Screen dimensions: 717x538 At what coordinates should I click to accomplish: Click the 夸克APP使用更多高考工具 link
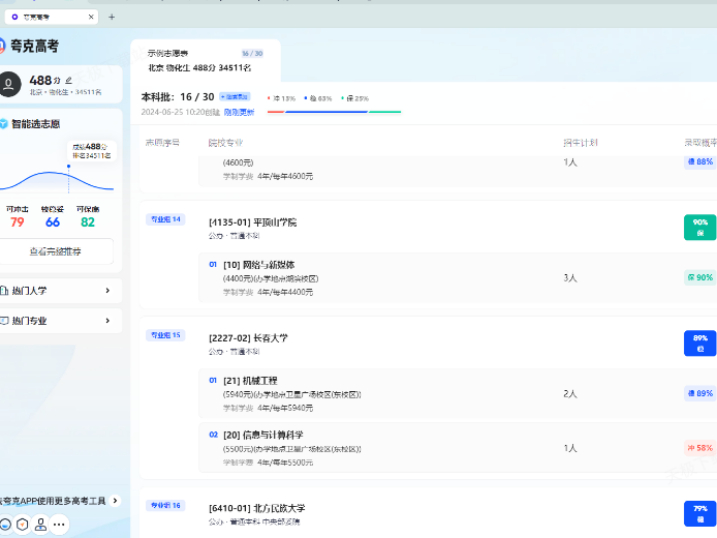coord(53,501)
